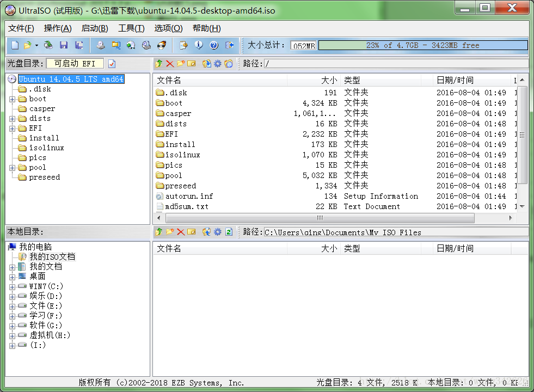This screenshot has width=534, height=392.
Task: Open the recent files dropdown arrow beside Open
Action: [36, 45]
